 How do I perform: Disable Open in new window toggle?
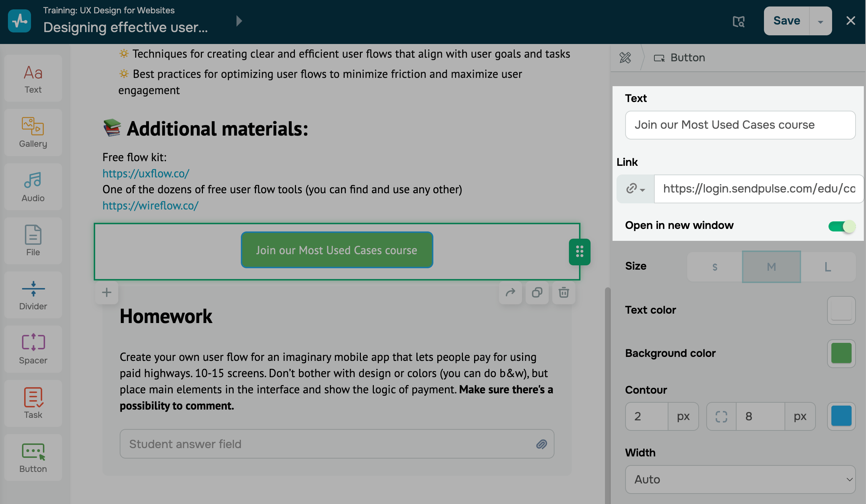click(842, 226)
